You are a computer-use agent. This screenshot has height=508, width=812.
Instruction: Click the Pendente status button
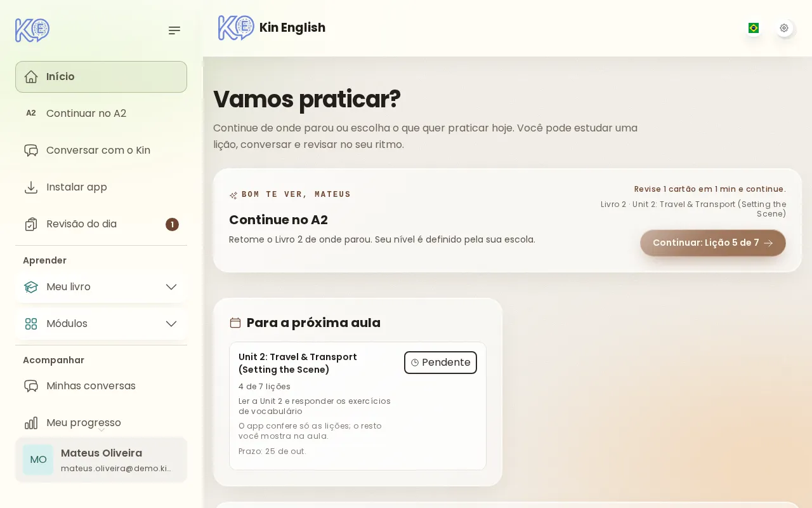point(440,363)
